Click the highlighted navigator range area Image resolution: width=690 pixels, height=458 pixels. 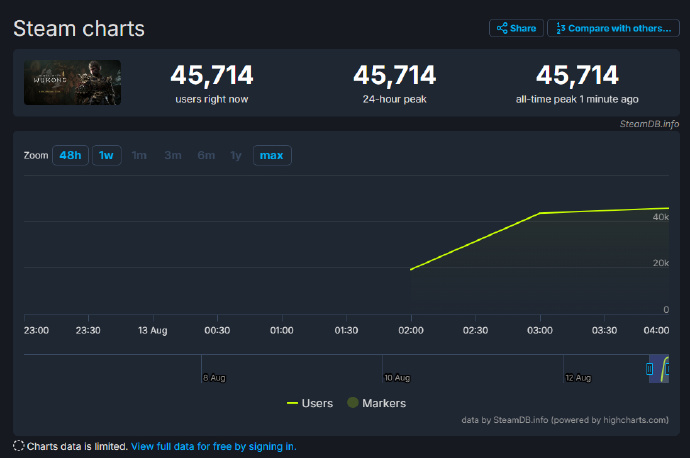pyautogui.click(x=659, y=369)
